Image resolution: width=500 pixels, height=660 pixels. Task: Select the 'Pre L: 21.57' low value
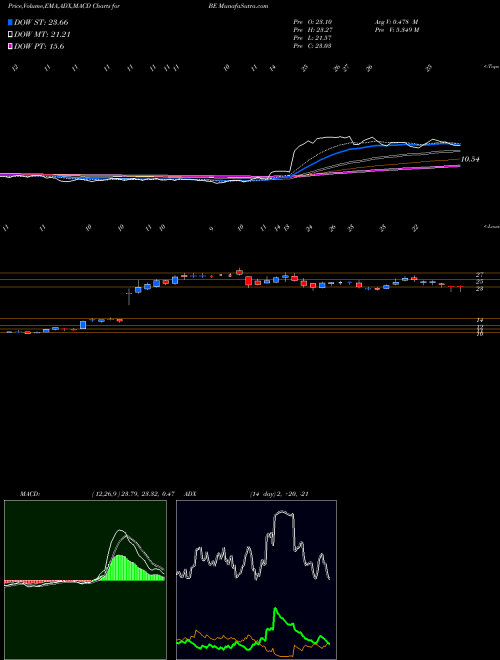[312, 38]
